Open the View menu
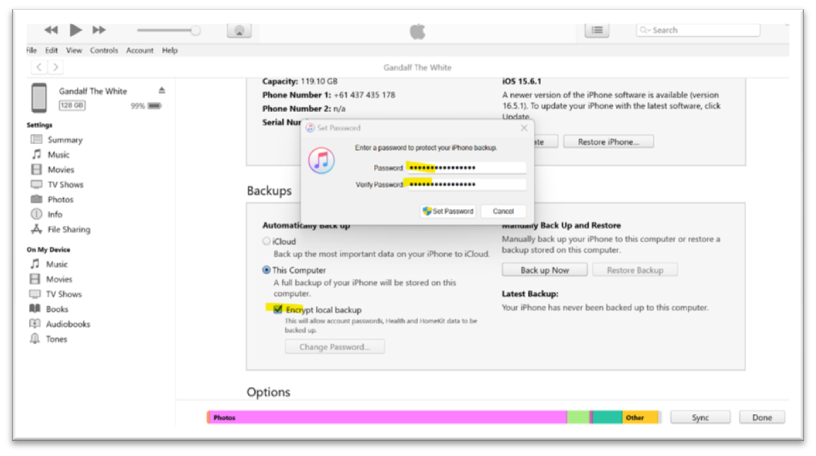 click(x=74, y=50)
